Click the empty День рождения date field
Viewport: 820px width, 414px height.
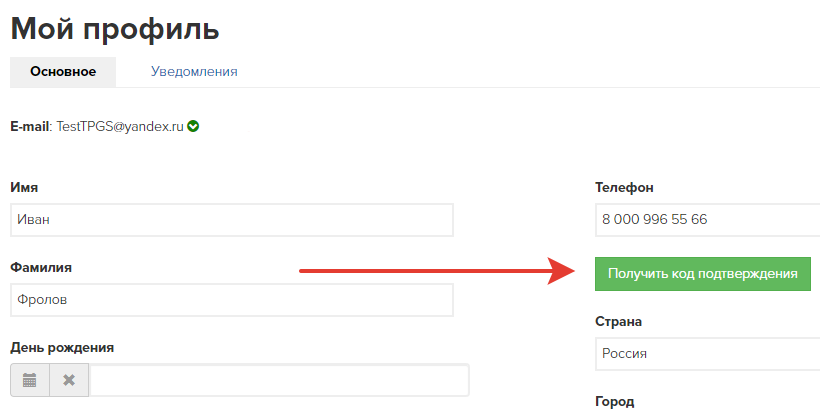[x=279, y=380]
